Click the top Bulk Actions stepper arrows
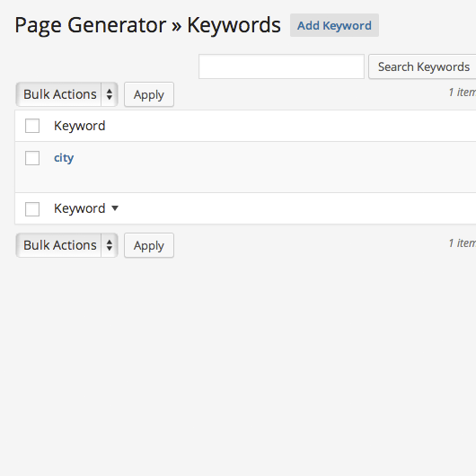The width and height of the screenshot is (476, 476). coord(110,94)
